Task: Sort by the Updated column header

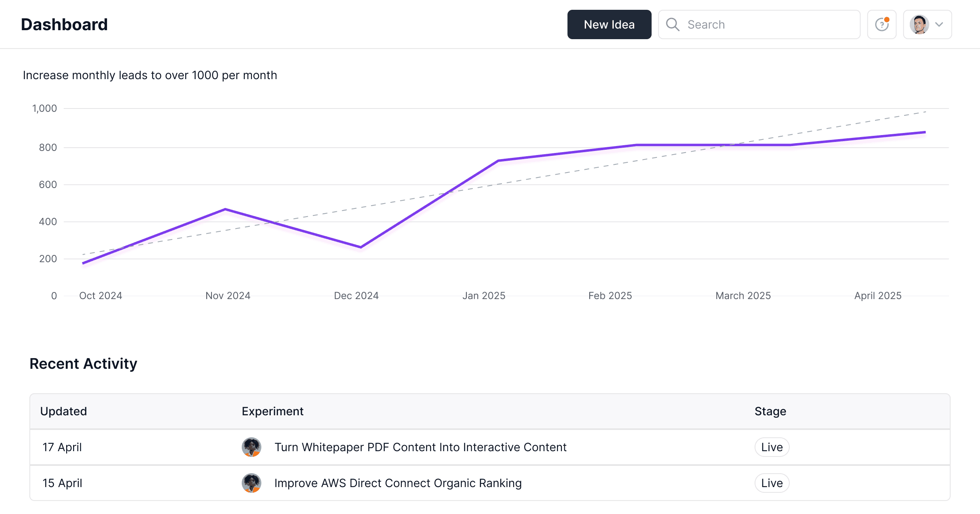Action: pyautogui.click(x=63, y=411)
